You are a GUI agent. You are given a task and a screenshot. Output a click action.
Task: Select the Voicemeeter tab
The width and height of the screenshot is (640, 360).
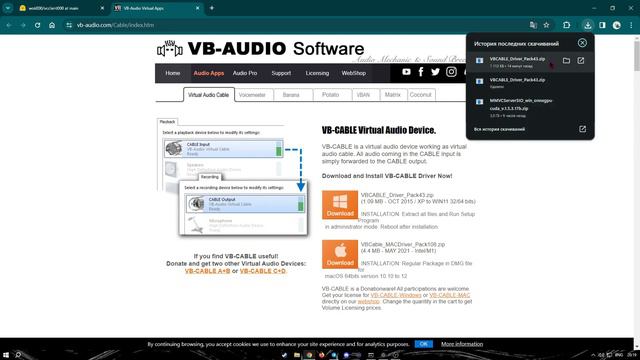pyautogui.click(x=252, y=95)
